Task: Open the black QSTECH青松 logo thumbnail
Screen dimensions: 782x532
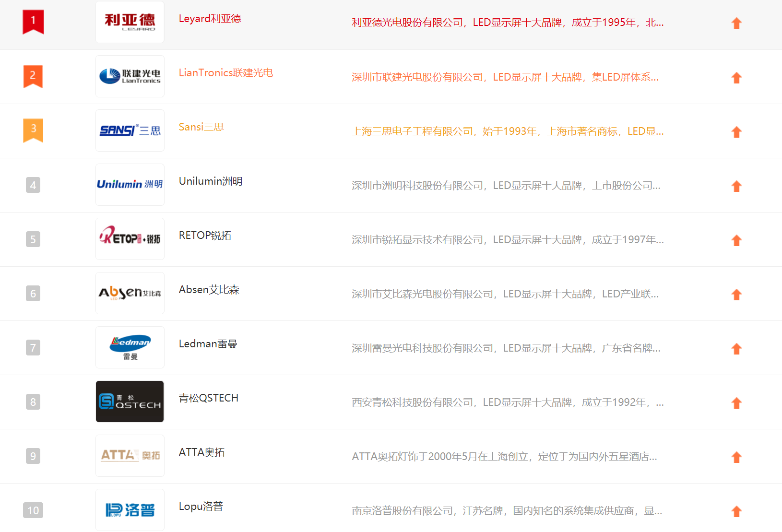Action: point(130,402)
